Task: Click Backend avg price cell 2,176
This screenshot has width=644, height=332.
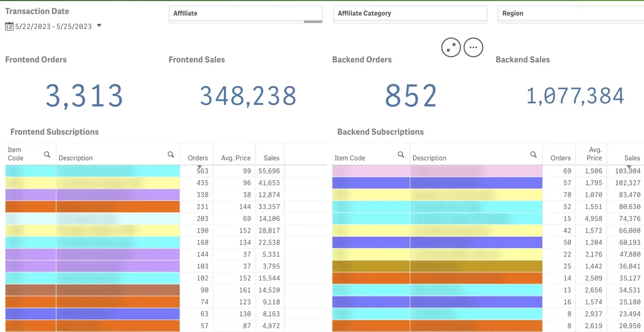Action: (x=593, y=254)
